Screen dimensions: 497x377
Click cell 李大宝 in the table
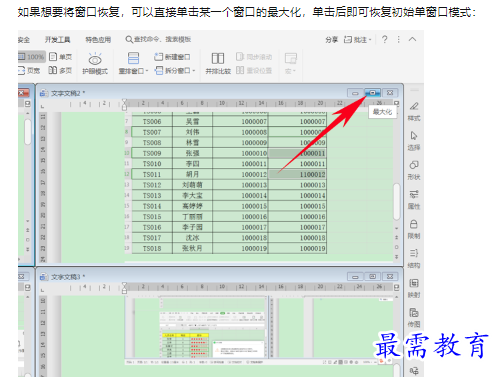click(x=192, y=196)
